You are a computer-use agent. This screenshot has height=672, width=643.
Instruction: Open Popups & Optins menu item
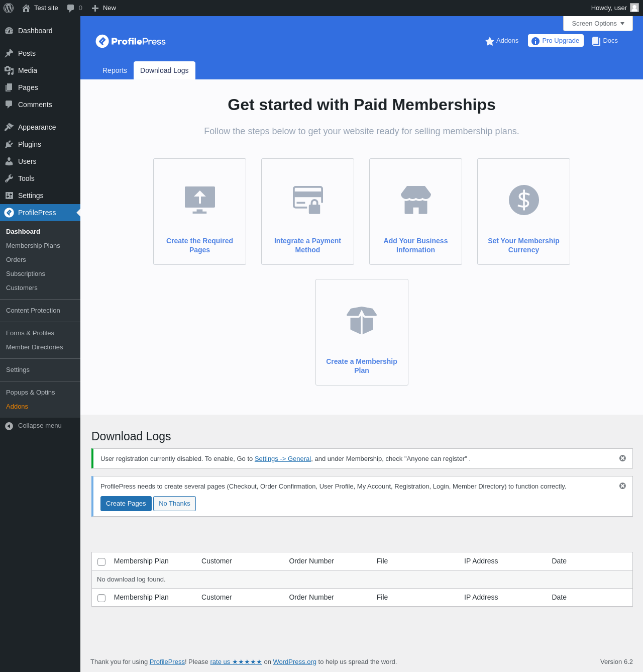(x=31, y=393)
